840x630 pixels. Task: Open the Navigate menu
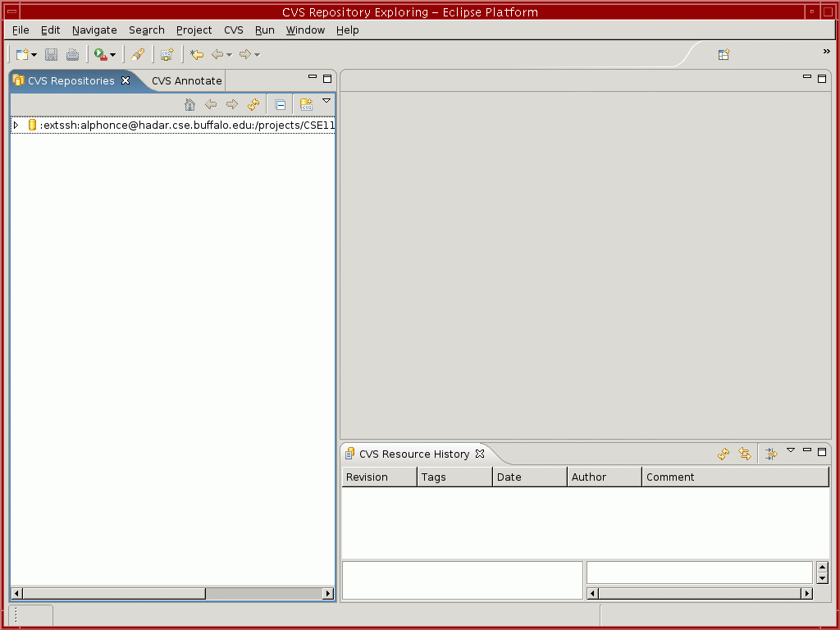[x=94, y=30]
